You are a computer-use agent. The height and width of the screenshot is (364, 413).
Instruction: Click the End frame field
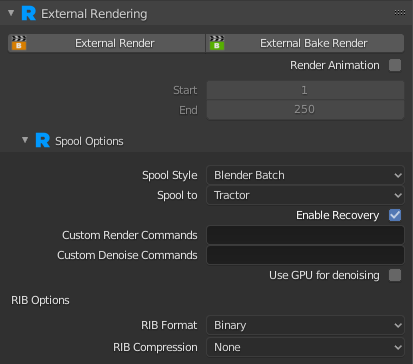coord(305,109)
